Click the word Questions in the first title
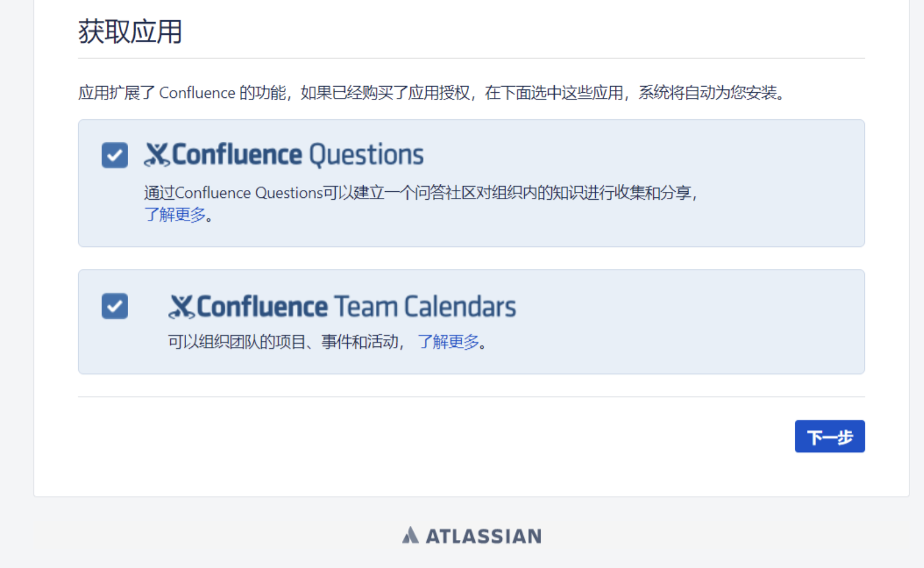Image resolution: width=924 pixels, height=568 pixels. pyautogui.click(x=366, y=155)
